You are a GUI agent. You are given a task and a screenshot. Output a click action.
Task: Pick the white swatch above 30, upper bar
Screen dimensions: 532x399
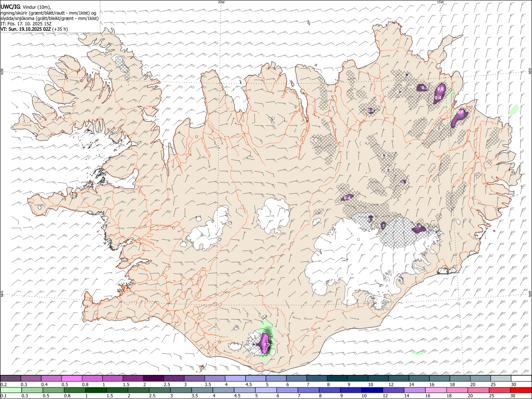point(521,378)
